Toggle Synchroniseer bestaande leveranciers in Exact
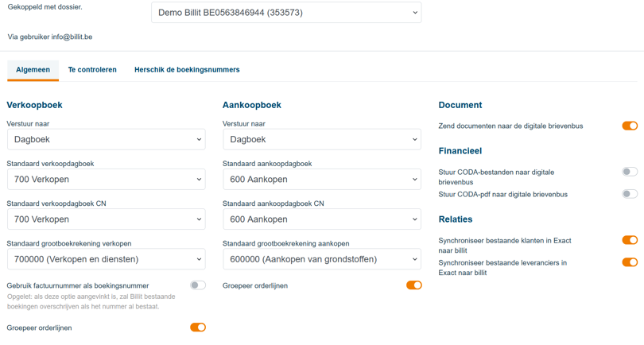 click(x=629, y=262)
